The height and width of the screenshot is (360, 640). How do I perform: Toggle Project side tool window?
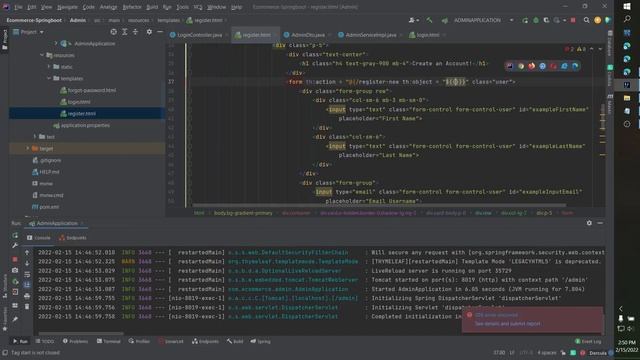pyautogui.click(x=4, y=40)
